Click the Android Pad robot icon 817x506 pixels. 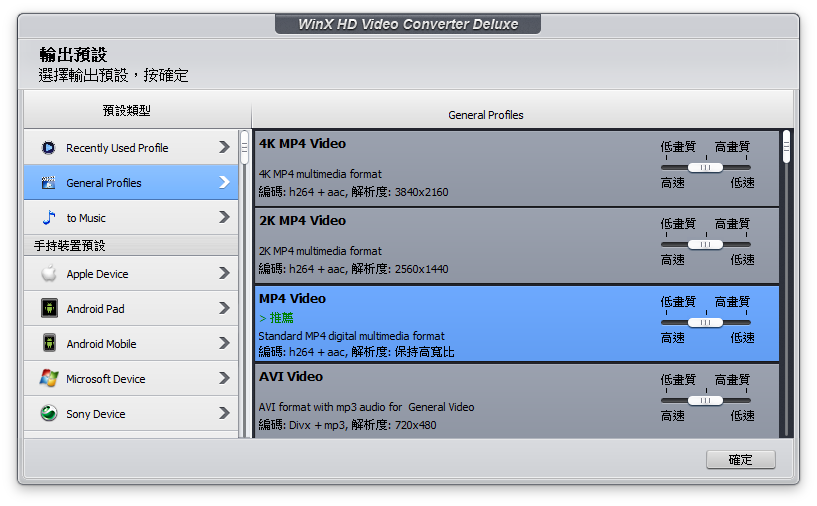pos(49,308)
